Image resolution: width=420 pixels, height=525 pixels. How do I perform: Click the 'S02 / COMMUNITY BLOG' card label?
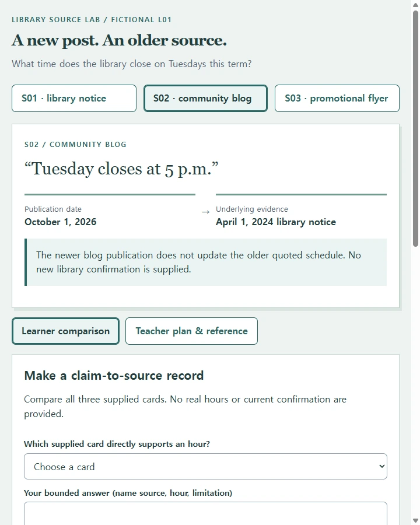pyautogui.click(x=75, y=144)
